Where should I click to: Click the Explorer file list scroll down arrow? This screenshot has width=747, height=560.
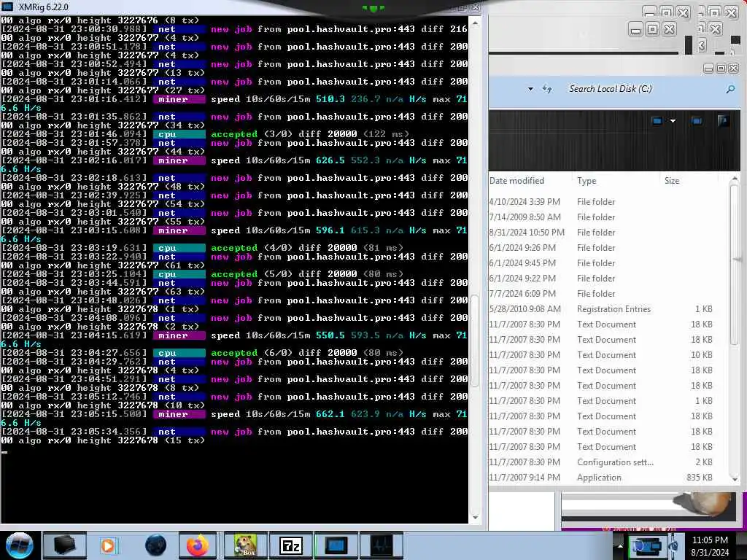point(735,480)
